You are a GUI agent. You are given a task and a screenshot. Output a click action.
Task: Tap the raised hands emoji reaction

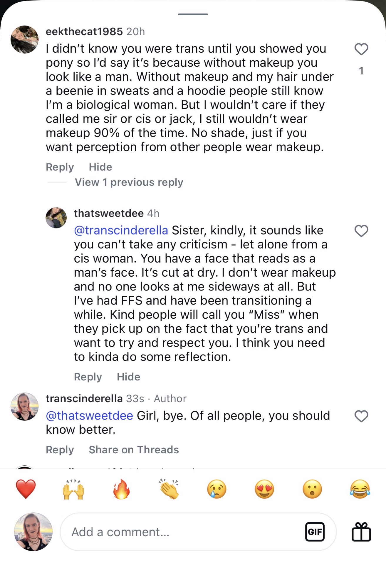pyautogui.click(x=73, y=489)
